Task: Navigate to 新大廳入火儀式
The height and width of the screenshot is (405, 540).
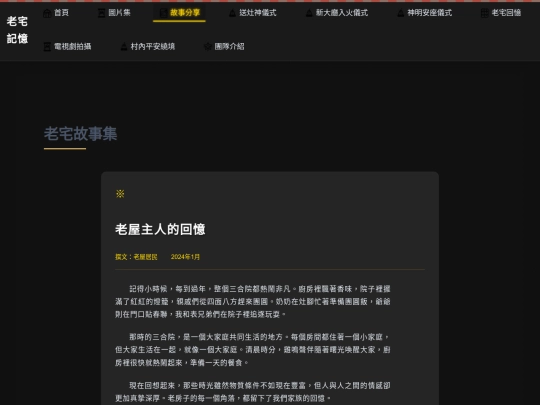Action: click(x=337, y=13)
